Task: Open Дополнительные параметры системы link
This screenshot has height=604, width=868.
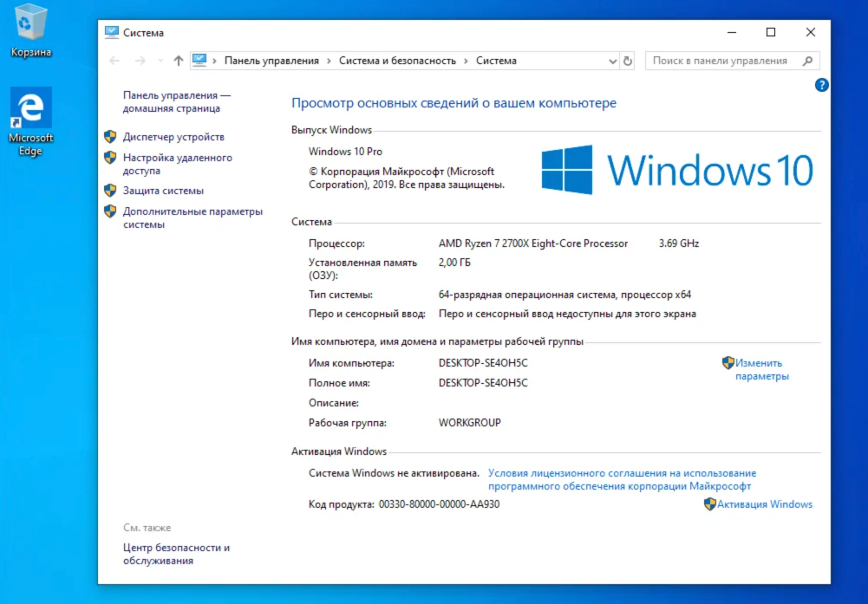Action: (193, 218)
